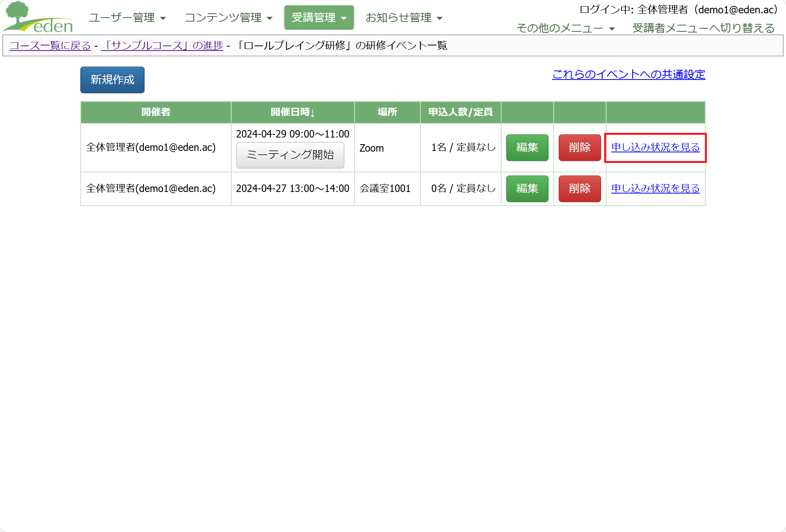This screenshot has width=786, height=532.
Task: Click the ログイン中 user info text
Action: (678, 10)
